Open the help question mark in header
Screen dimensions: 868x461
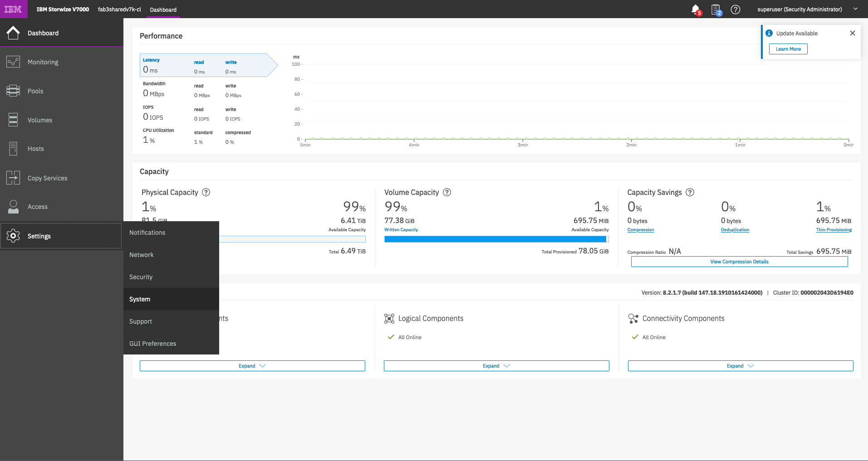click(x=736, y=10)
